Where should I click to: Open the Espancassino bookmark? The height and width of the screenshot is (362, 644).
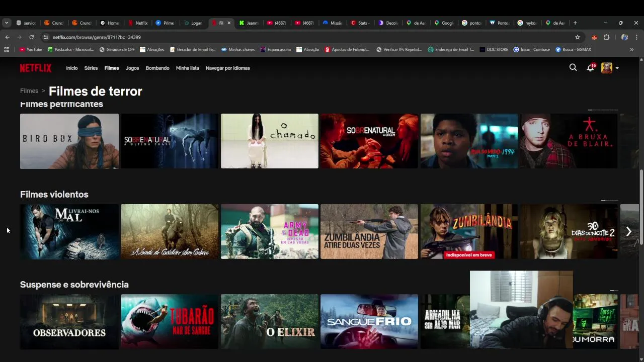point(276,49)
